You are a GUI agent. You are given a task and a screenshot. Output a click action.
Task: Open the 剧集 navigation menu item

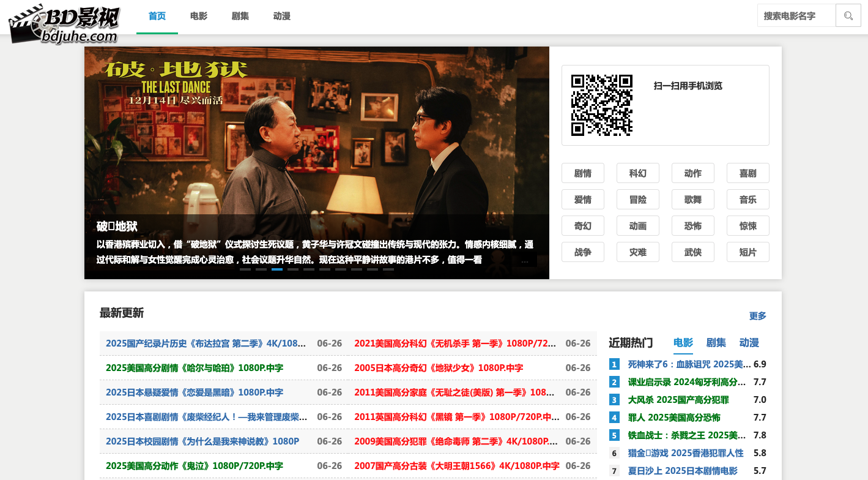point(240,17)
